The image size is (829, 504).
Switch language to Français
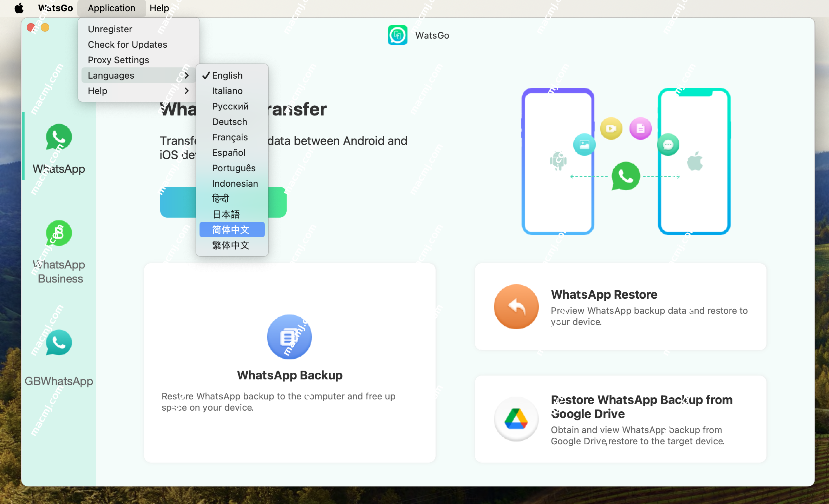(x=232, y=137)
